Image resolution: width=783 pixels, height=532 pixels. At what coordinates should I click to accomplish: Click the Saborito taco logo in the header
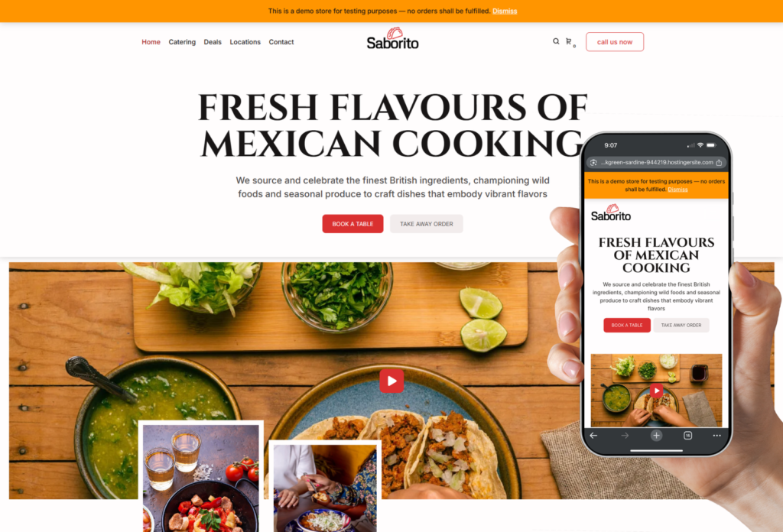pyautogui.click(x=392, y=38)
